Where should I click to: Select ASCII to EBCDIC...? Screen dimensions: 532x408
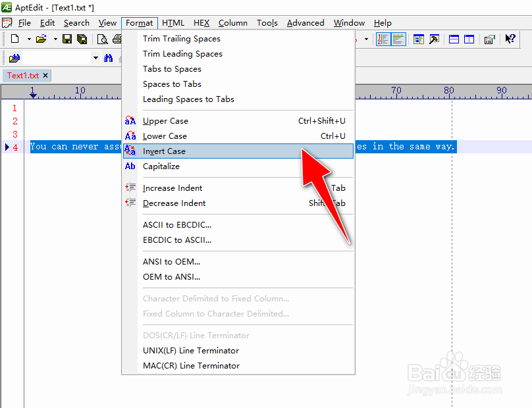click(238, 225)
